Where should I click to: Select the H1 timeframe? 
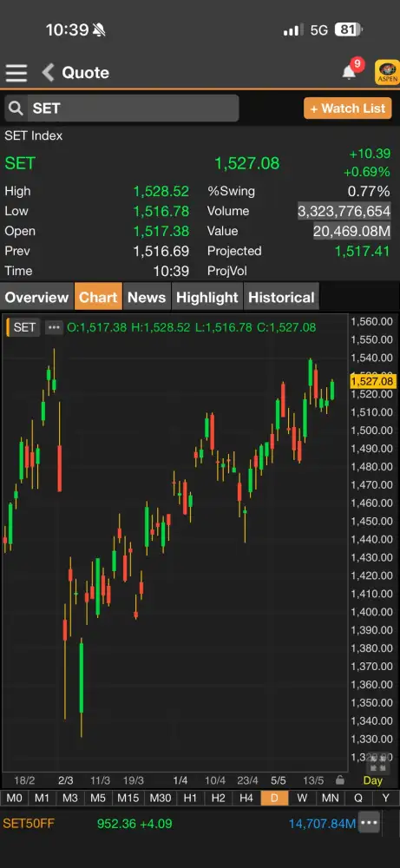[x=190, y=799]
